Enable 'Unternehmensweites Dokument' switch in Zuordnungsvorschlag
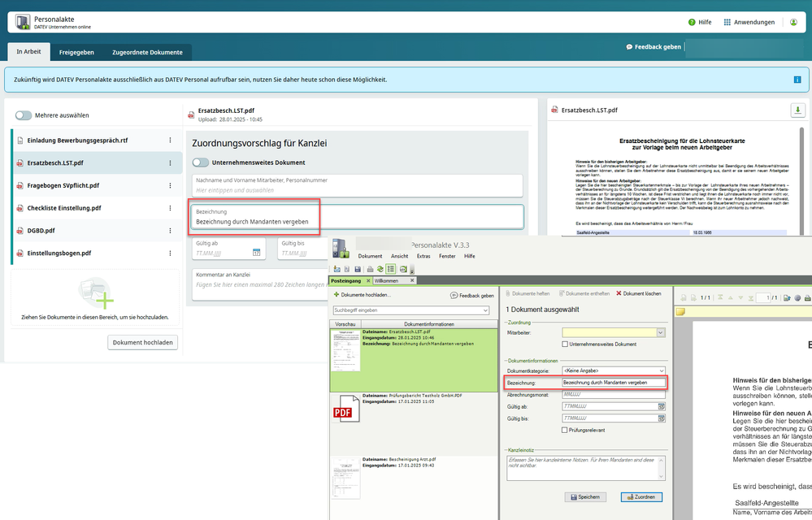 point(200,162)
